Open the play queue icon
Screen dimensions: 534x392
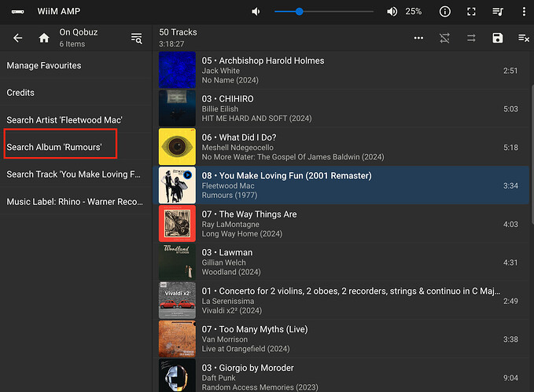coord(498,12)
